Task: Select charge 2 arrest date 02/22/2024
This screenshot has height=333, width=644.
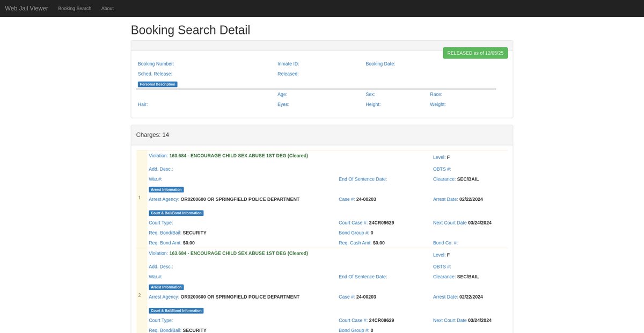Action: [x=471, y=297]
